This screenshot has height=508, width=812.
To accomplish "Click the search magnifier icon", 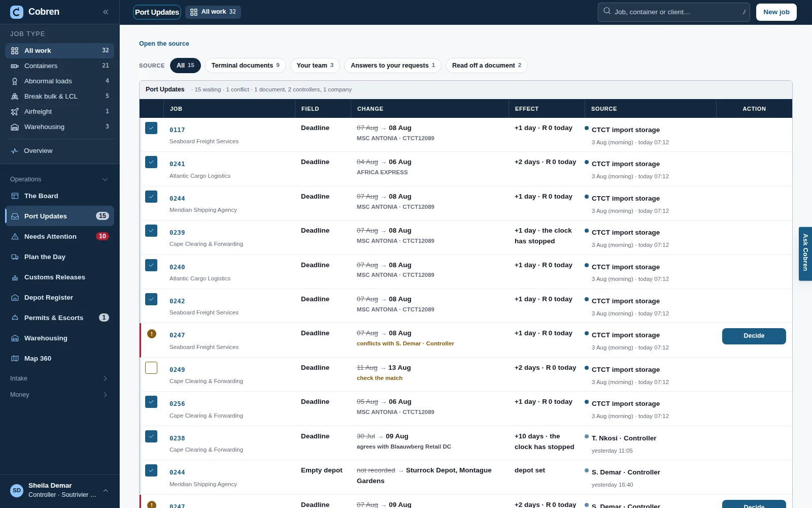I will (607, 11).
